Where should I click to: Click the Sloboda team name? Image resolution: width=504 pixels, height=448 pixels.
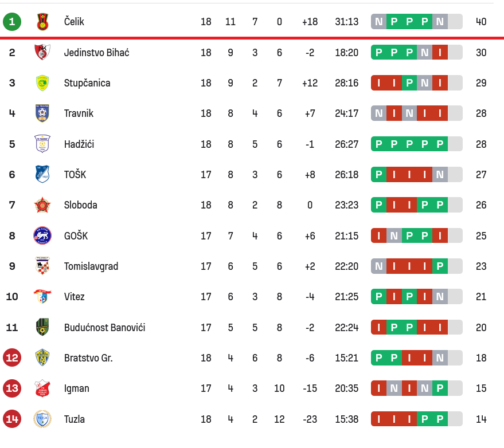pyautogui.click(x=81, y=205)
